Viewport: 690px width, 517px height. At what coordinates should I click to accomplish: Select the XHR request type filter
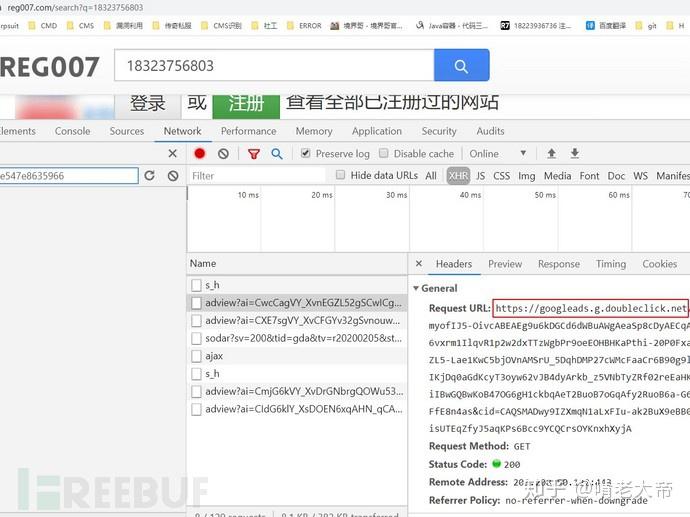458,176
